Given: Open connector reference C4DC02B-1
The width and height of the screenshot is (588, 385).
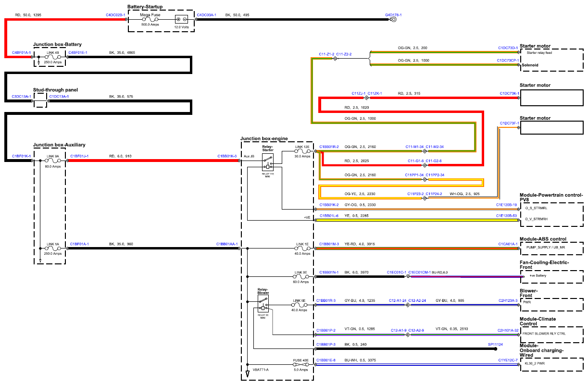Looking at the screenshot, I should tap(115, 15).
